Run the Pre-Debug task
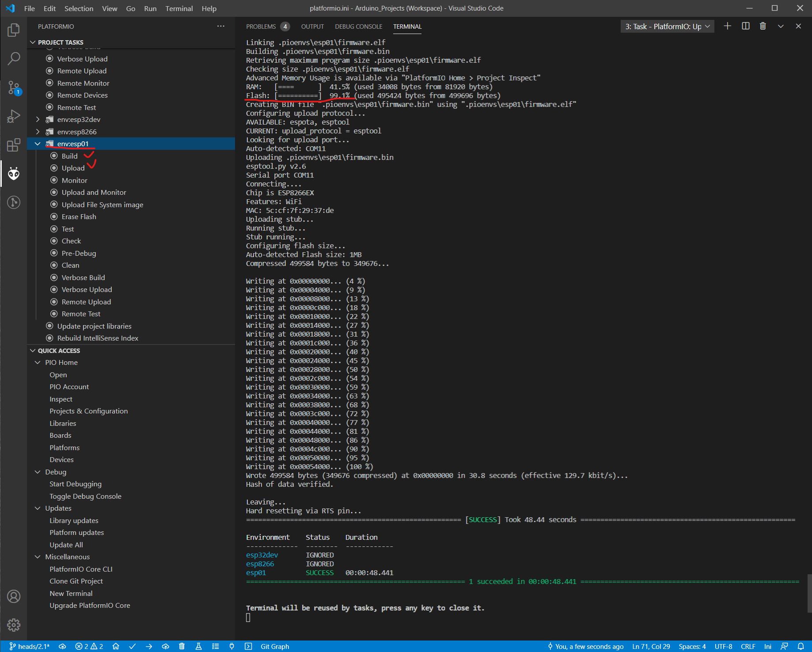Screen dimensions: 812x652 [79, 253]
